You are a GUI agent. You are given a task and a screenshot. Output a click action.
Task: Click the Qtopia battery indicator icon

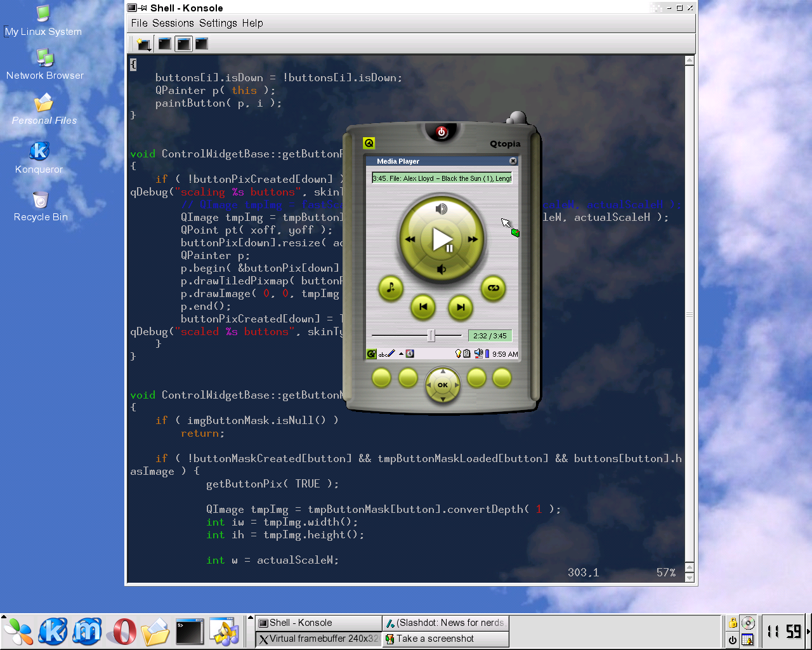click(x=487, y=354)
